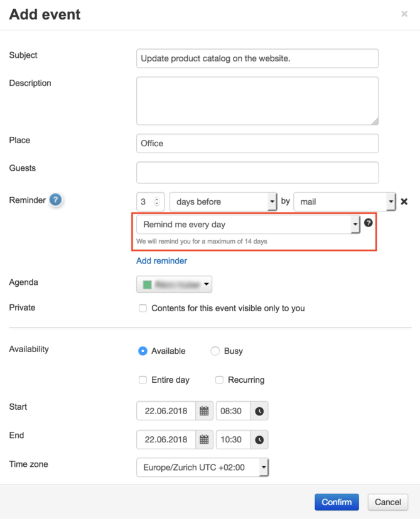Select the Busy availability radio button
This screenshot has height=519, width=420.
(214, 351)
